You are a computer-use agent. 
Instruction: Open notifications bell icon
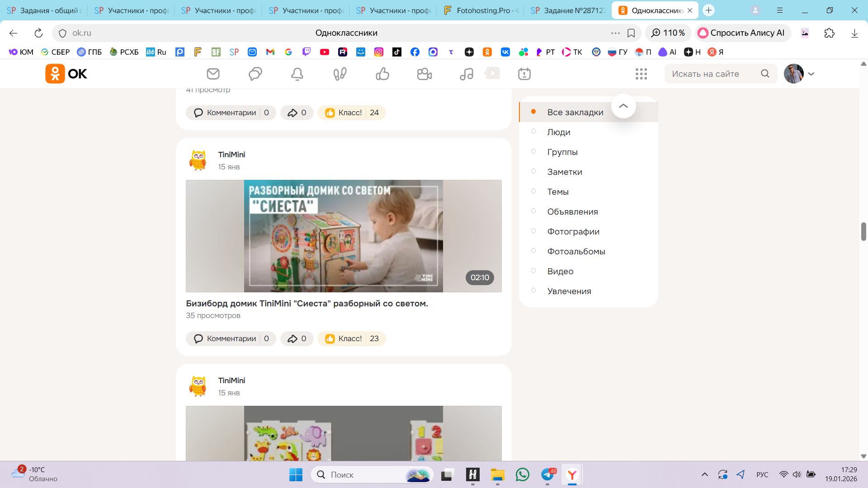point(297,74)
